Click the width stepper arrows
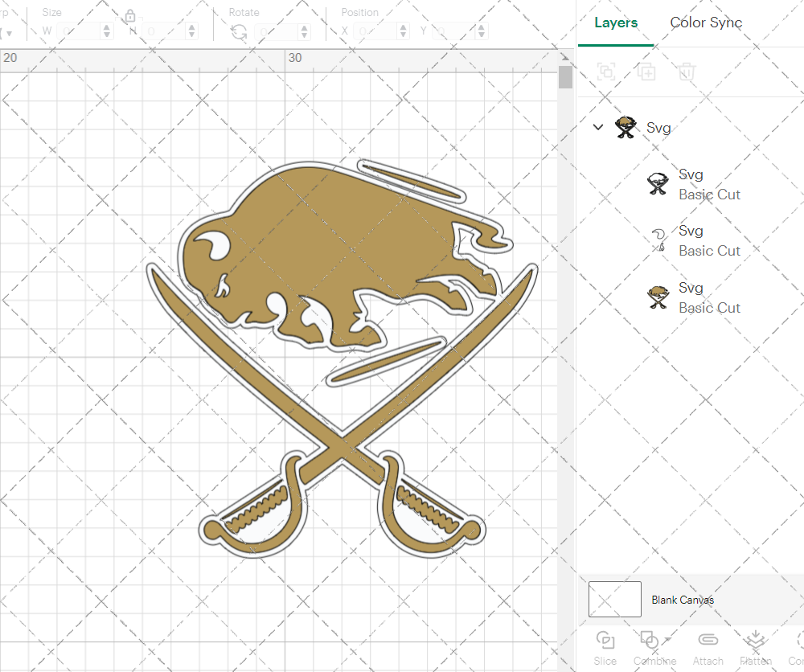 point(107,31)
